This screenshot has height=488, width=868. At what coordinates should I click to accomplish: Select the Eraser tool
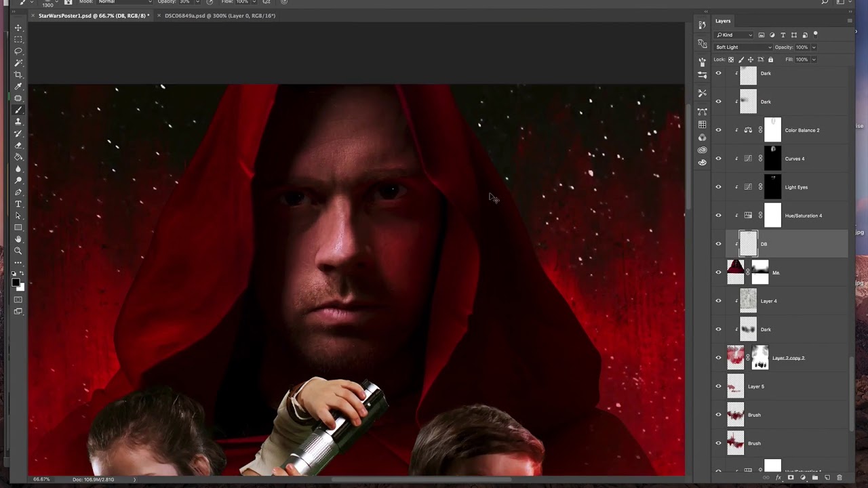(x=18, y=145)
